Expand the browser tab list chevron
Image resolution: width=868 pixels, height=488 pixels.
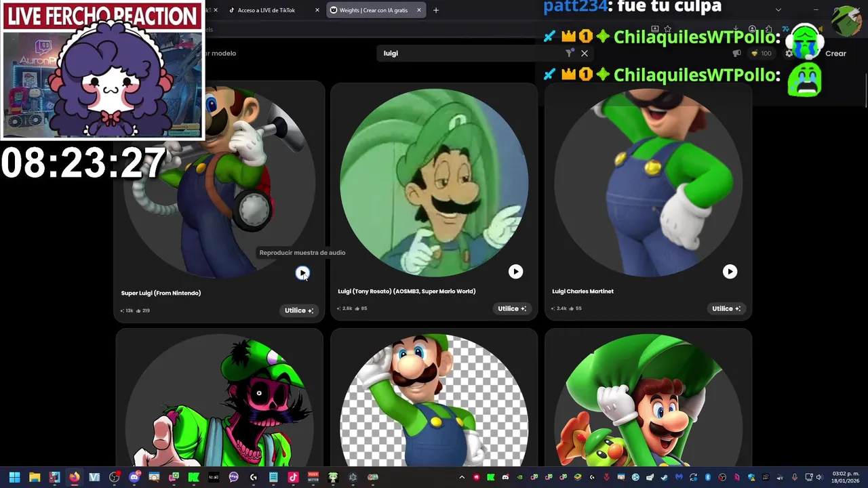click(x=778, y=10)
